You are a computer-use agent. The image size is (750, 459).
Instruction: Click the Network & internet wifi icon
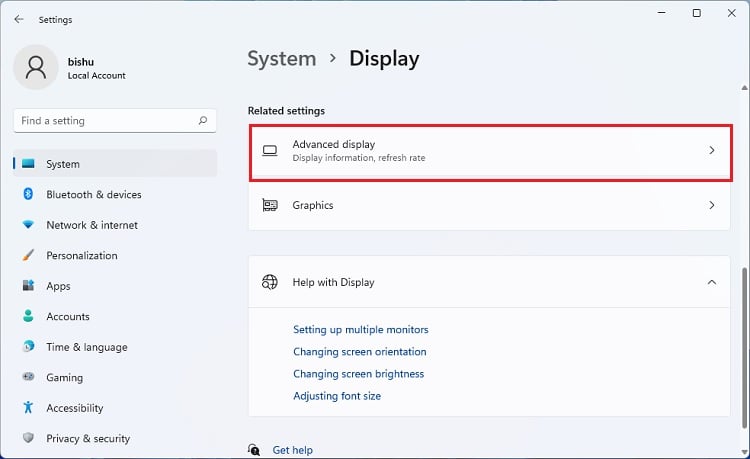(x=28, y=225)
